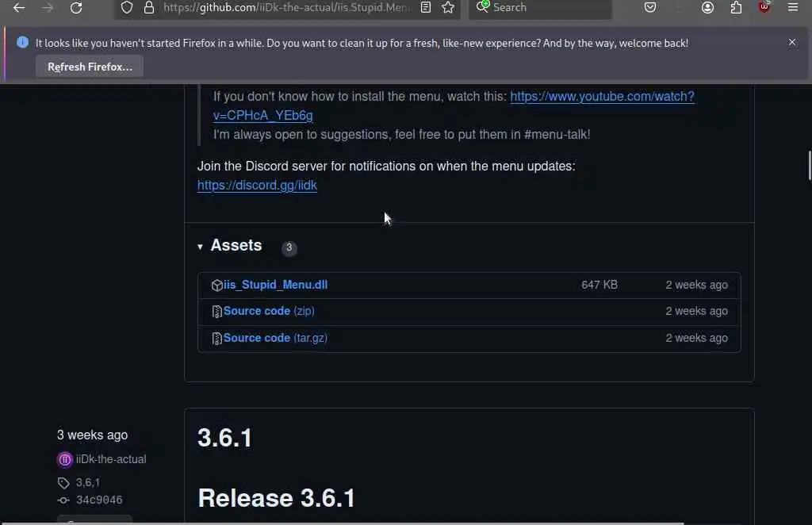Viewport: 812px width, 525px height.
Task: Download iis_Stupid_Menu.dll asset
Action: (x=275, y=285)
